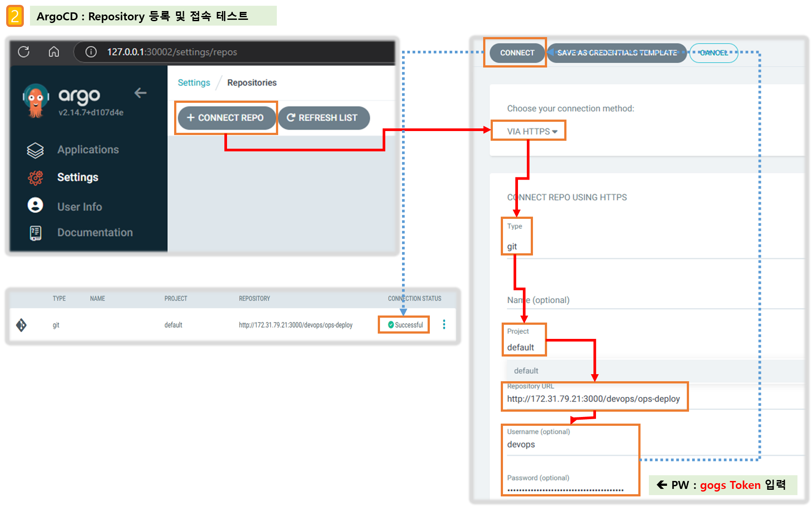Click the git repository type icon in the row
812x507 pixels.
[21, 325]
